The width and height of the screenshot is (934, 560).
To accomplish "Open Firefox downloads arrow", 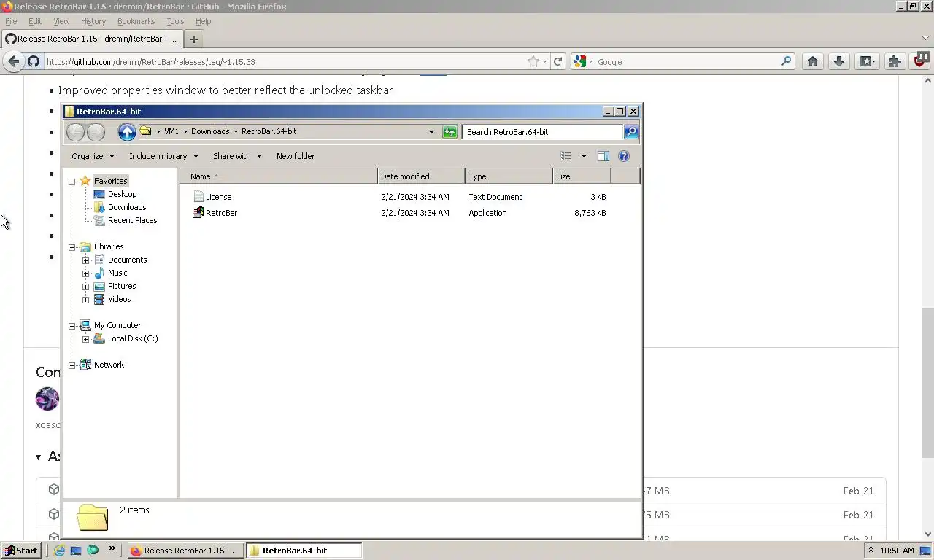I will [839, 62].
